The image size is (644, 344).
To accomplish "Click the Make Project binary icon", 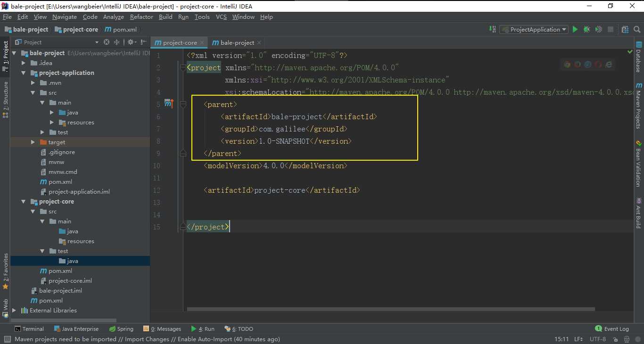I will (x=492, y=29).
